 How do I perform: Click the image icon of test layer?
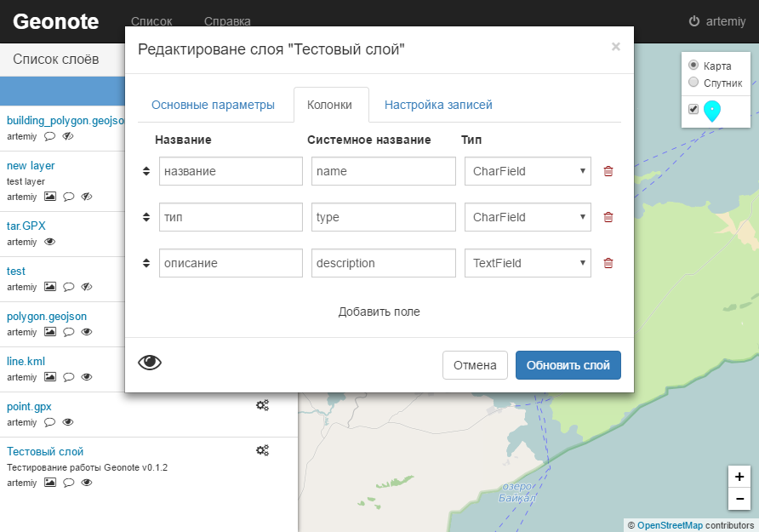click(x=50, y=287)
